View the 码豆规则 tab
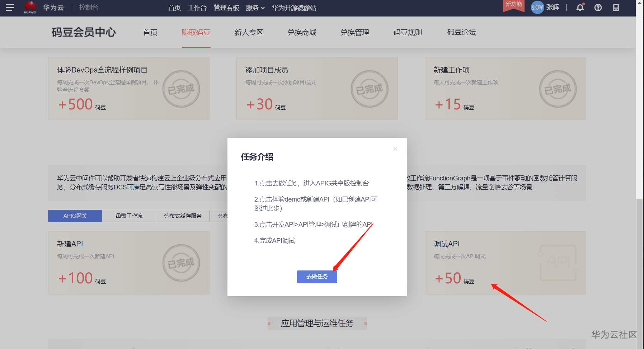 [x=408, y=32]
